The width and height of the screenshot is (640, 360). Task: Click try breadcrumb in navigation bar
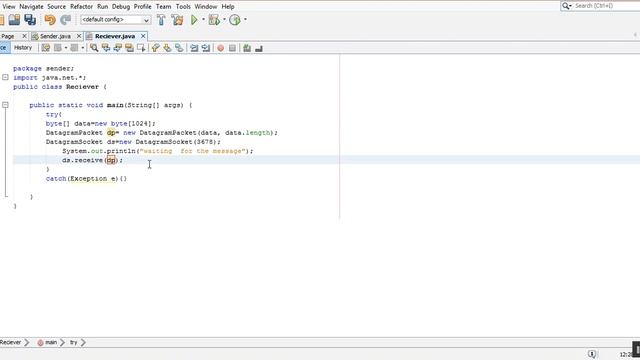click(x=73, y=342)
